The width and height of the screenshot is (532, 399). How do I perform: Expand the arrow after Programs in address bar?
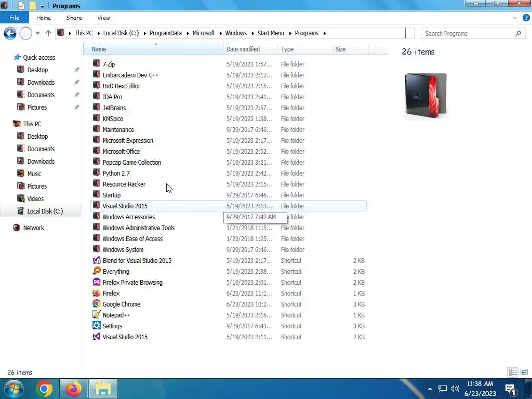coord(325,33)
